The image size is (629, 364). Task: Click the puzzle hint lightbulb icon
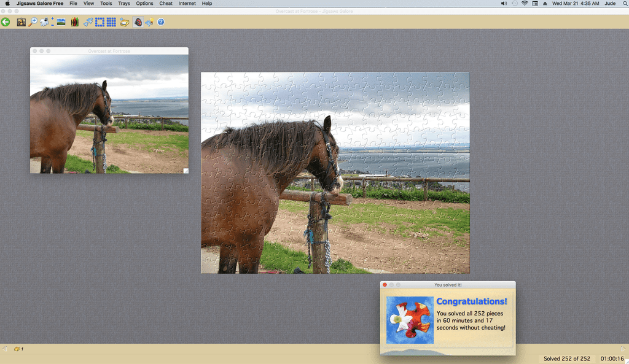149,22
